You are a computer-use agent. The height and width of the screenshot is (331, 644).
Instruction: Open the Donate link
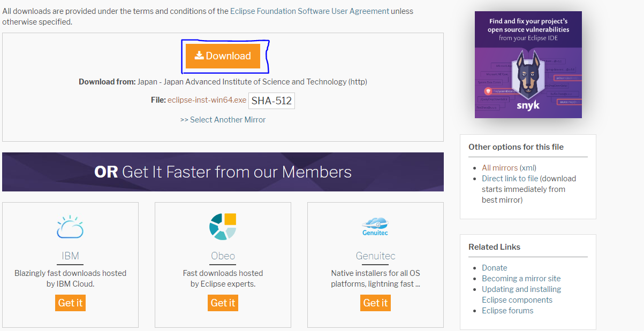click(494, 268)
